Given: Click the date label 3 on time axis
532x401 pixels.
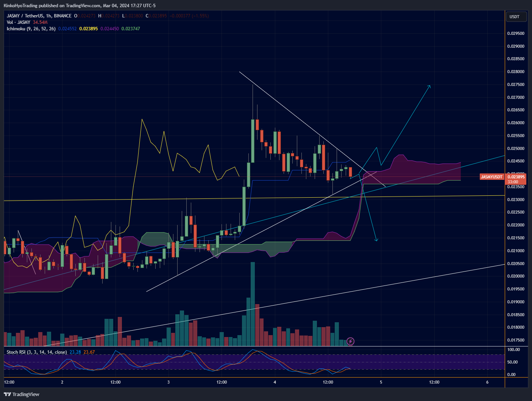Looking at the screenshot, I should [x=168, y=382].
